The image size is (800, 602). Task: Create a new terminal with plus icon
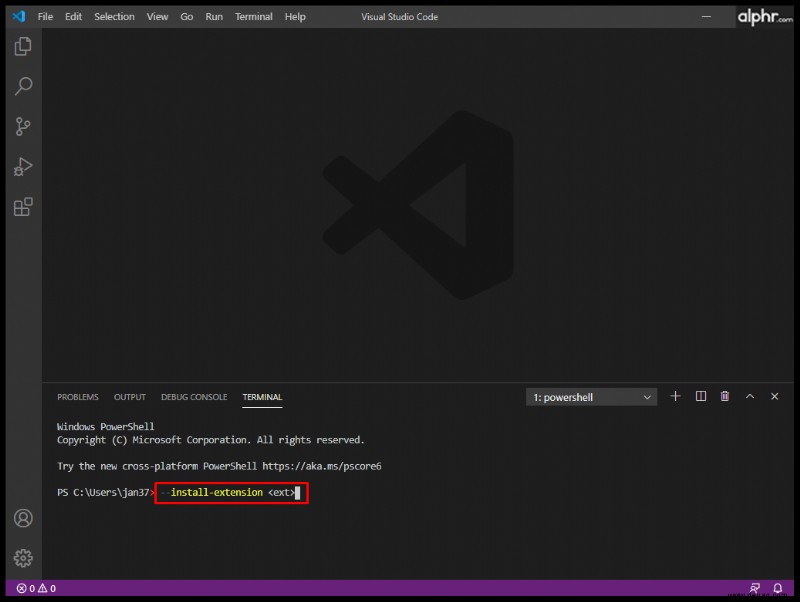coord(676,396)
